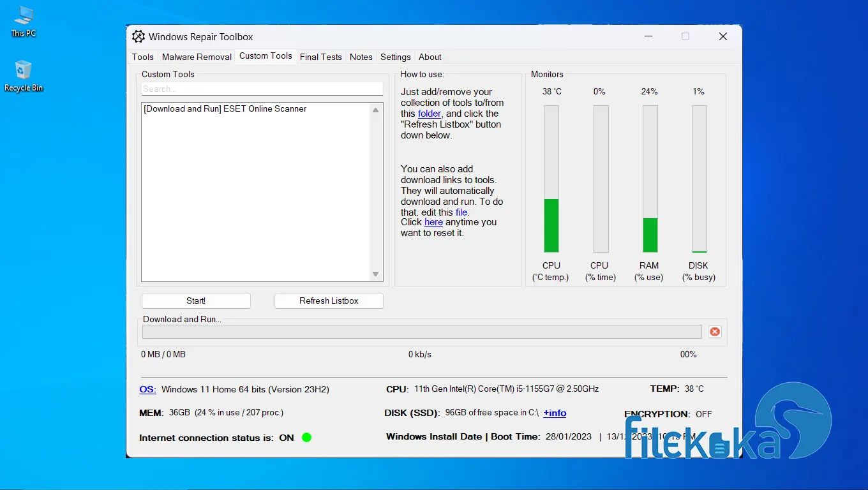868x490 pixels.
Task: Click the 11th Gen Intel Core CPU text
Action: [x=507, y=389]
